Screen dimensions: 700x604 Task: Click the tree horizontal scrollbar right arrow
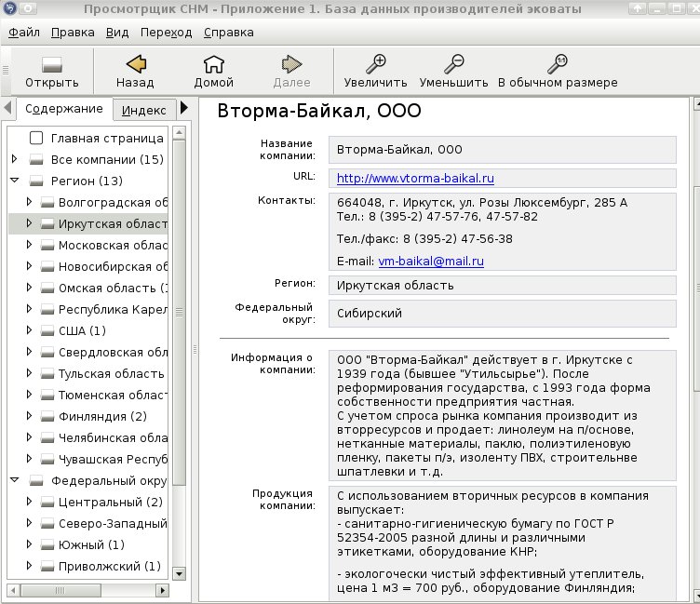(x=163, y=591)
